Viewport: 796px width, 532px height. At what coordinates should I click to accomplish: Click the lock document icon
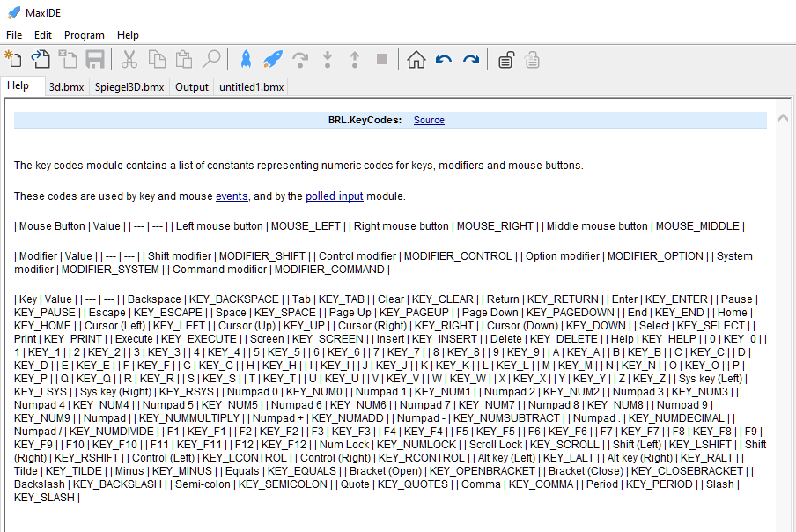pos(505,62)
